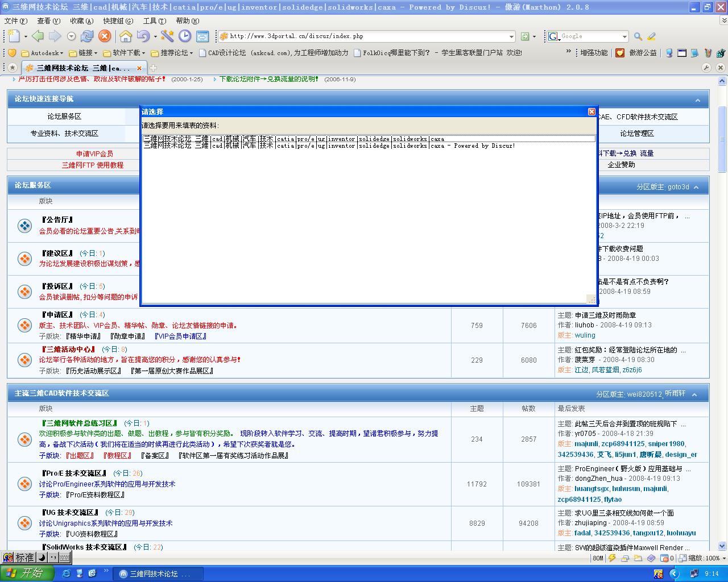Click the address bar URL field
The width and height of the screenshot is (728, 582).
coord(367,36)
